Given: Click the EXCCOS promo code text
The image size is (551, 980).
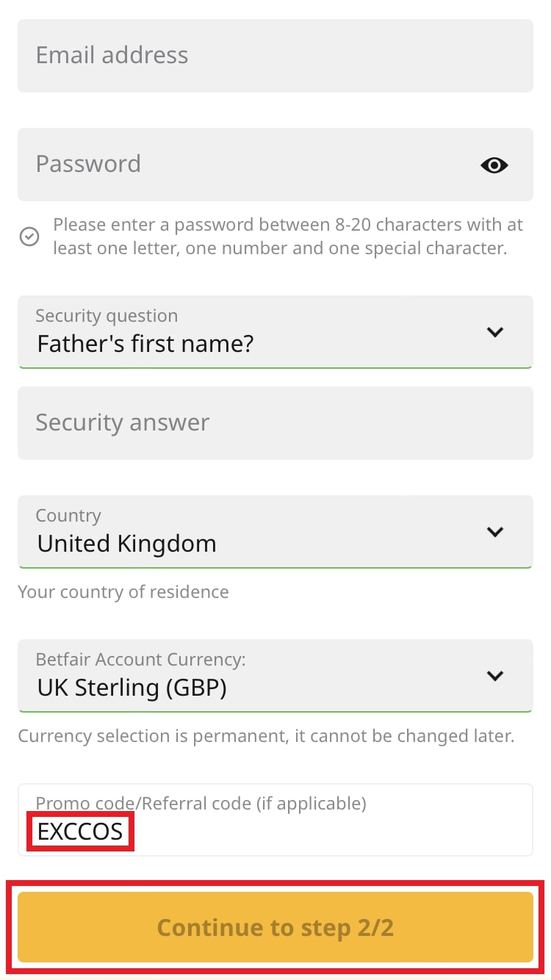Looking at the screenshot, I should pyautogui.click(x=80, y=832).
